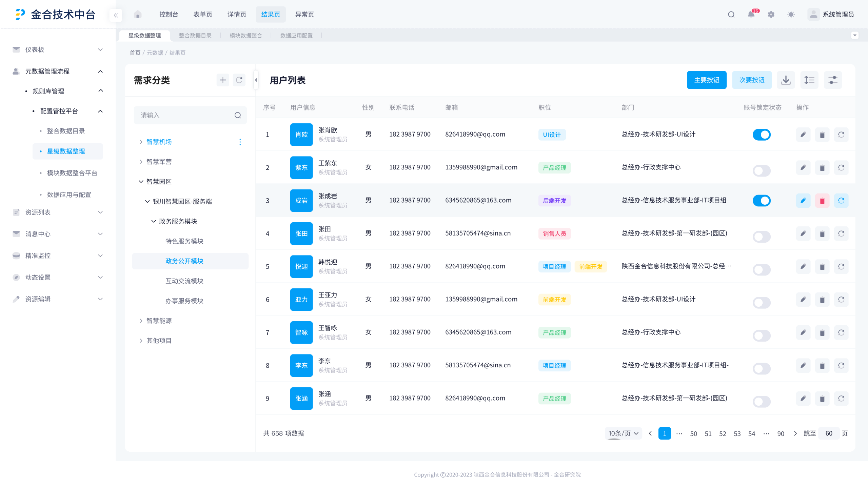Viewport: 868px width, 488px height.
Task: Disable account lock toggle for 张肖欧
Action: pos(761,135)
